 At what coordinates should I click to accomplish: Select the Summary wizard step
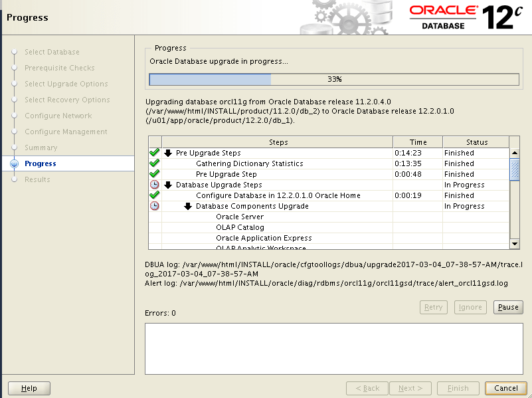pos(41,148)
